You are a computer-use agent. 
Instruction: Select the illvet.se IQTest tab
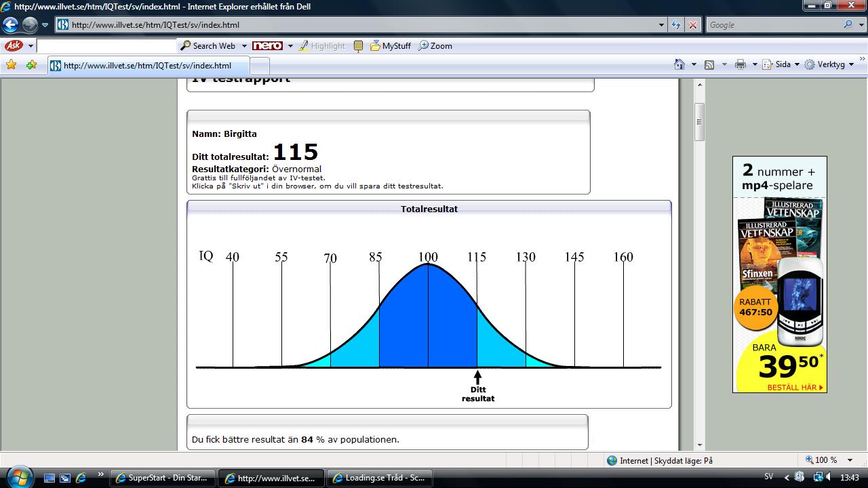pos(148,66)
